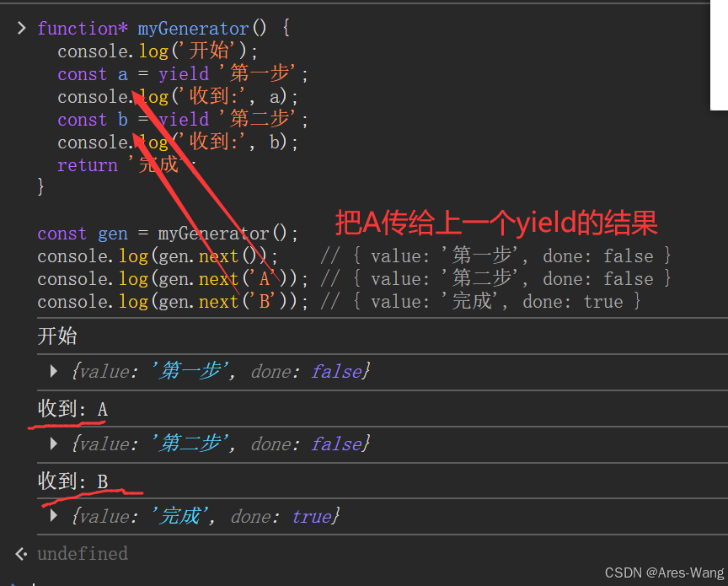Click the logged {value: '完成', done: true} object
The image size is (728, 586).
(206, 516)
